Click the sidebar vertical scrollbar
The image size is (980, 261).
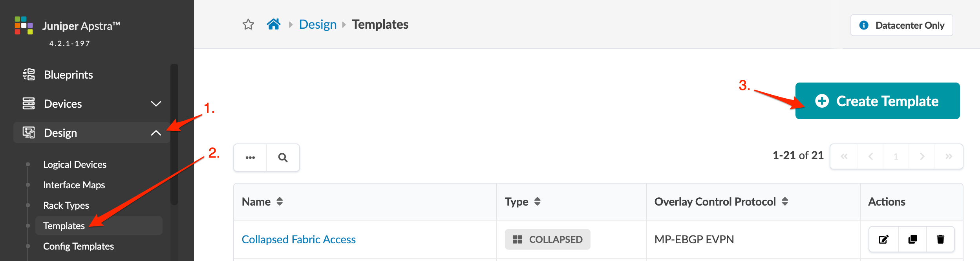174,134
